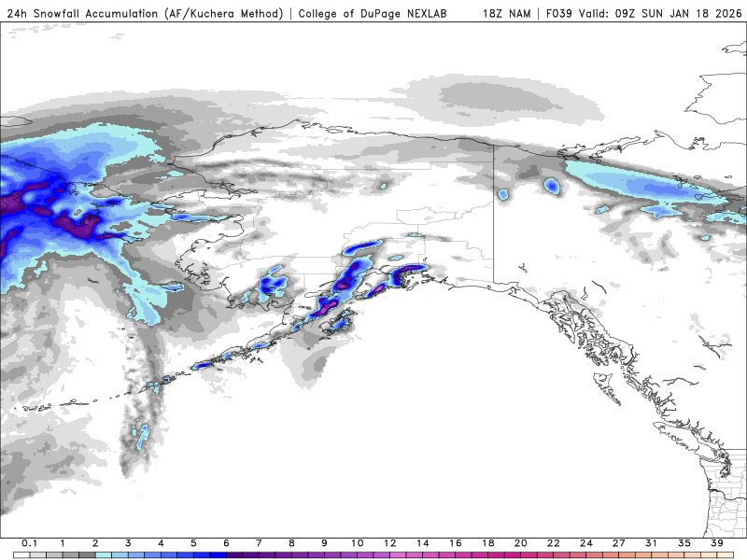Click the '27' legend value

pyautogui.click(x=619, y=543)
